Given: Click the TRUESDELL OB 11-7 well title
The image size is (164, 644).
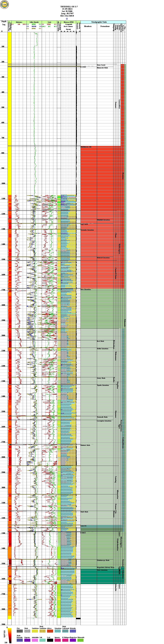Looking at the screenshot, I should coord(69,7).
